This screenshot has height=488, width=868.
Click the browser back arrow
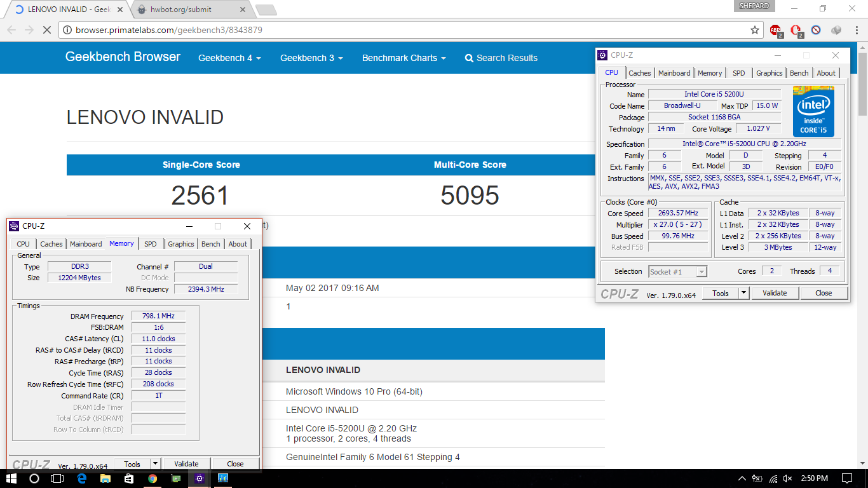pyautogui.click(x=11, y=30)
